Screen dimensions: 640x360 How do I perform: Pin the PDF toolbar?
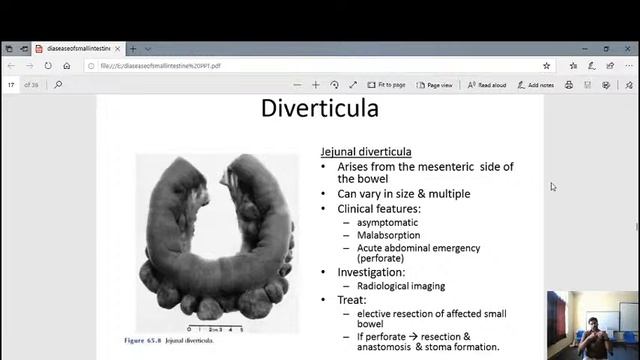pyautogui.click(x=629, y=85)
